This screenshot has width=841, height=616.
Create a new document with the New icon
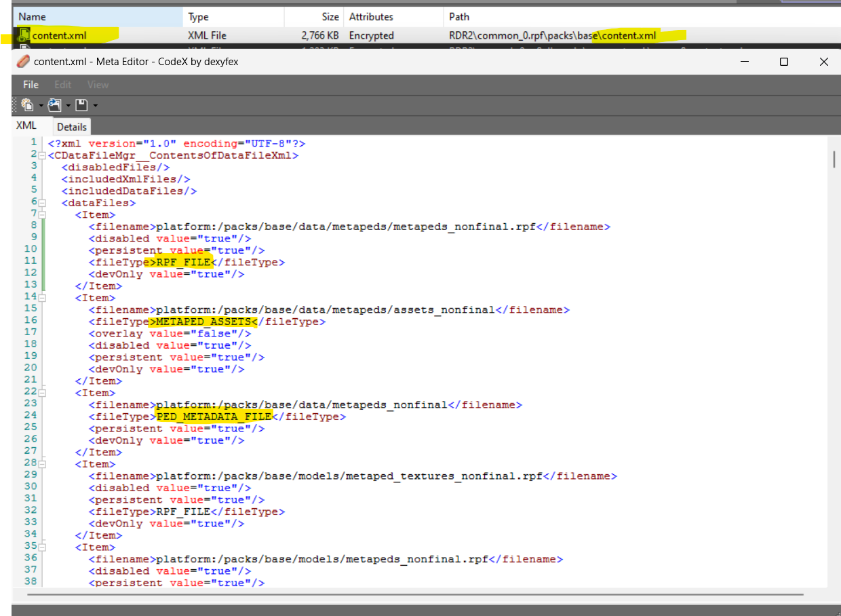28,105
